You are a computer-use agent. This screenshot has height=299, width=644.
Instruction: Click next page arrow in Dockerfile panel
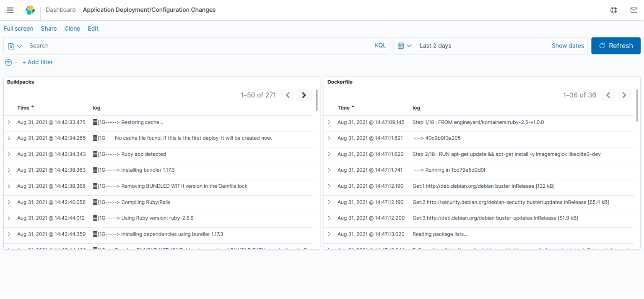[624, 95]
